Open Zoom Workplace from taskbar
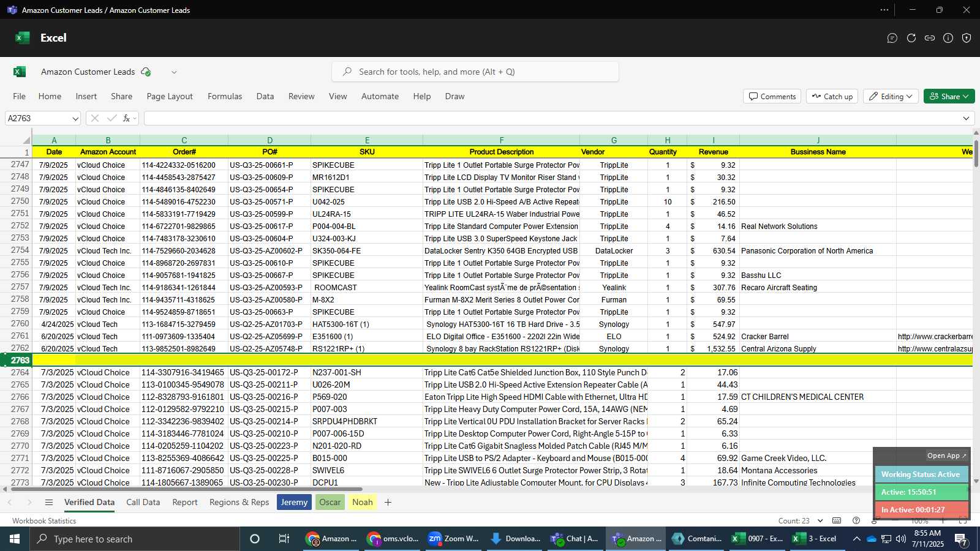Image resolution: width=980 pixels, height=551 pixels. (x=454, y=539)
